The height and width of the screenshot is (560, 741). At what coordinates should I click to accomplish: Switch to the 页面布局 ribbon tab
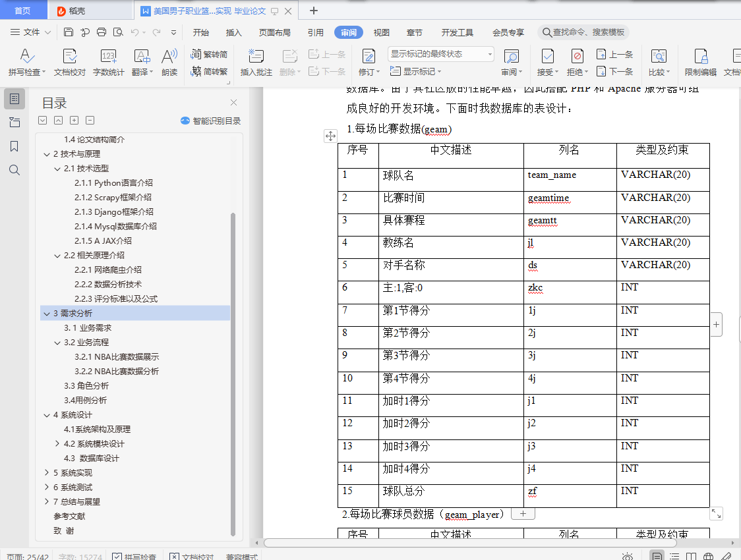tap(274, 32)
